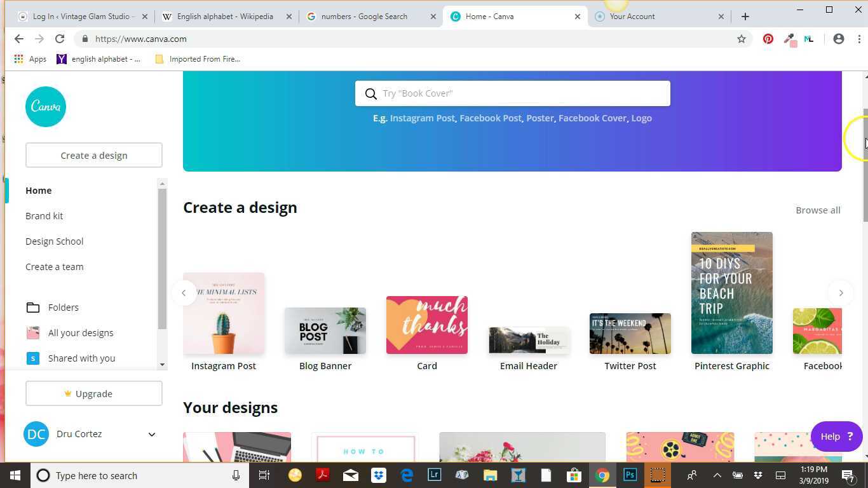Screen dimensions: 868x488
Task: Click the Windows taskbar search box
Action: pyautogui.click(x=140, y=475)
